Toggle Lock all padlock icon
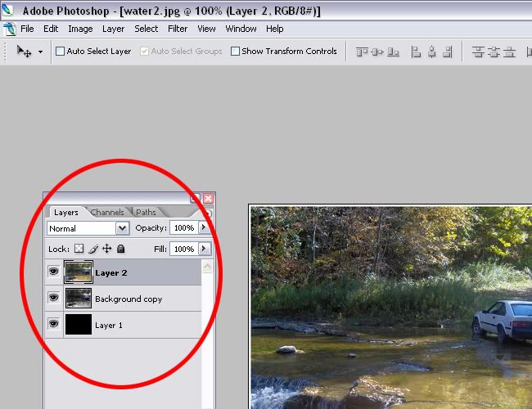The width and height of the screenshot is (532, 409). pyautogui.click(x=121, y=249)
